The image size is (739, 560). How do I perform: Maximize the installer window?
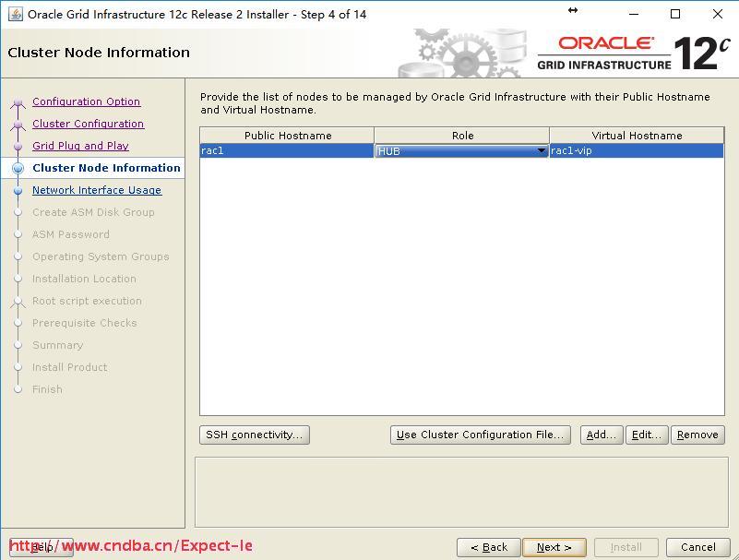coord(675,14)
